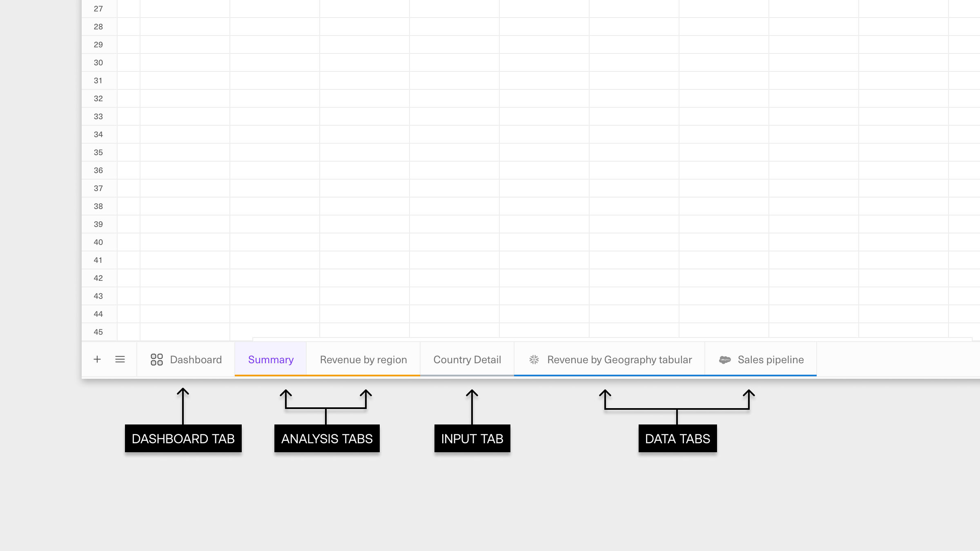Screen dimensions: 980x551
Task: Select row 35 header
Action: (x=98, y=153)
